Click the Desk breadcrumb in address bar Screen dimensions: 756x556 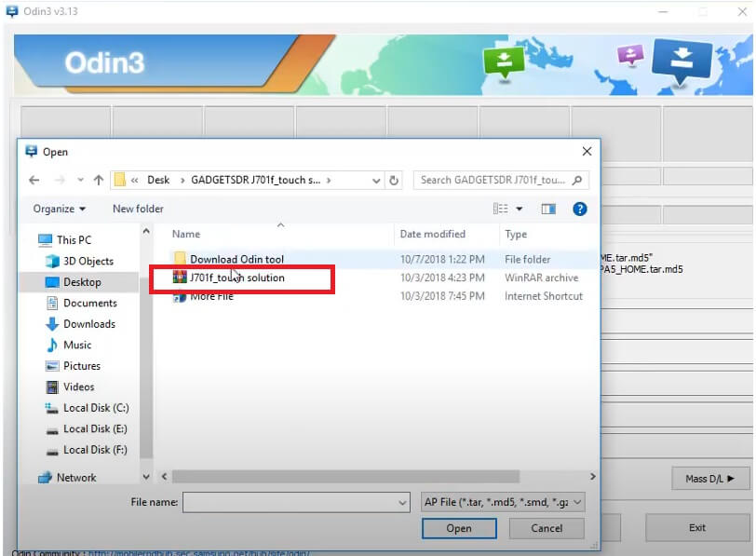click(x=158, y=180)
